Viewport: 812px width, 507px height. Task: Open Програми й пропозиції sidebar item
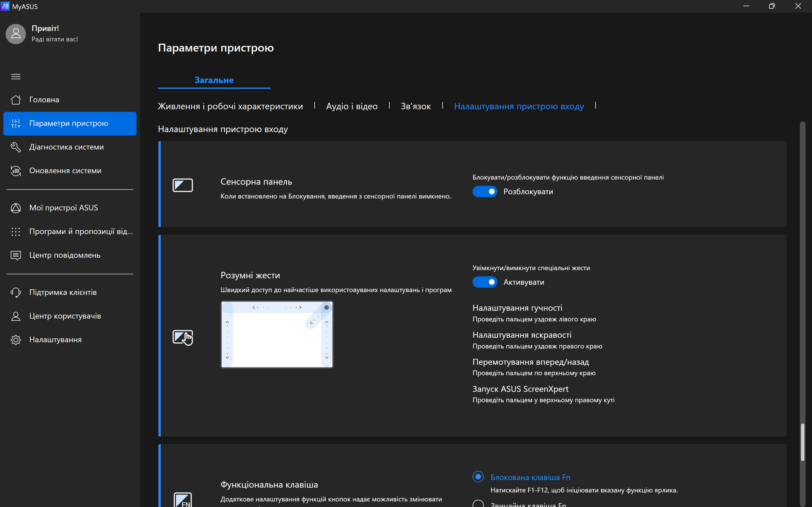click(x=81, y=231)
